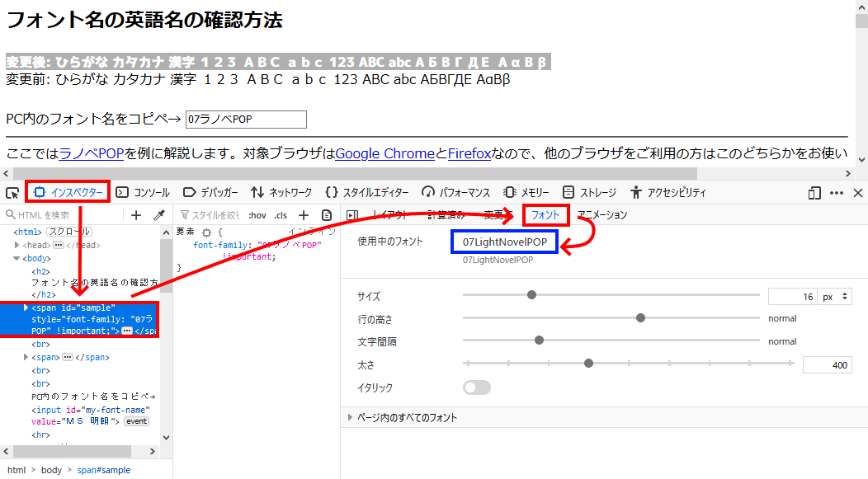Open the devtools three-dot options menu
The width and height of the screenshot is (868, 479).
tap(837, 193)
